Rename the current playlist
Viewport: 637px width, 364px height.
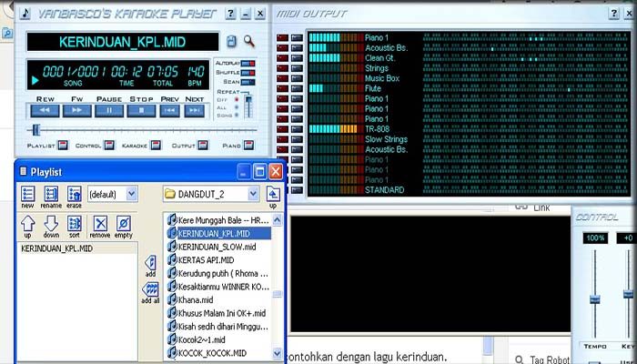coord(51,197)
